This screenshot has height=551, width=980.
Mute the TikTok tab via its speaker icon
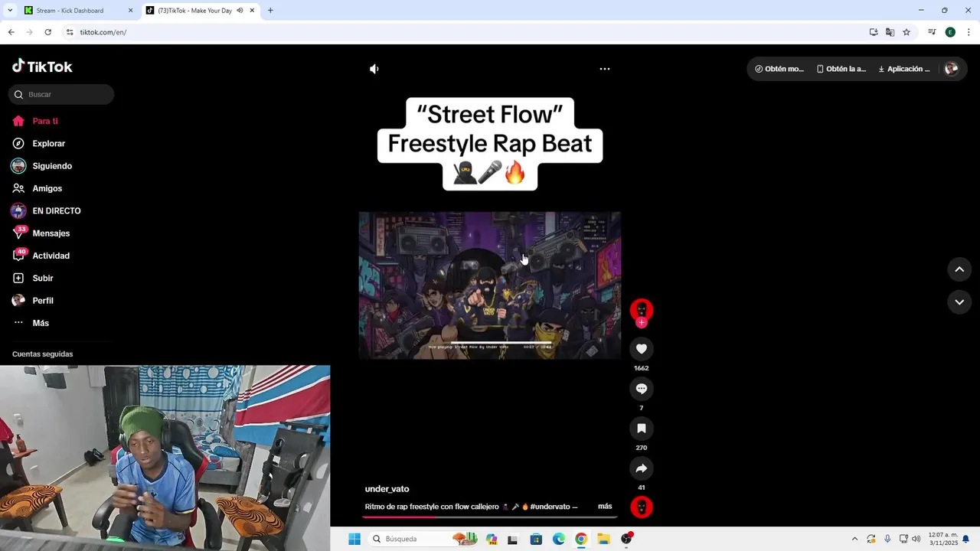point(240,11)
